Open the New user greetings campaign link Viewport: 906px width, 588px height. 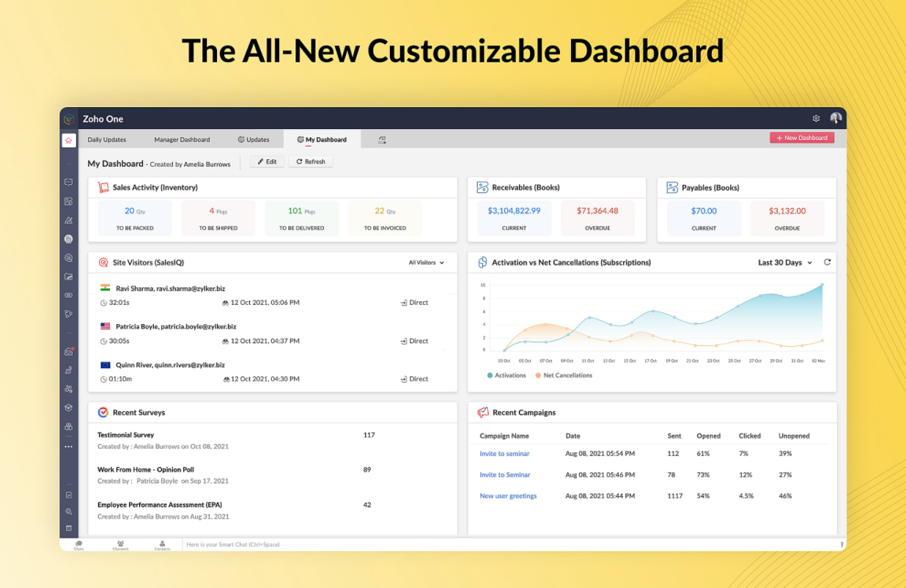pyautogui.click(x=508, y=496)
